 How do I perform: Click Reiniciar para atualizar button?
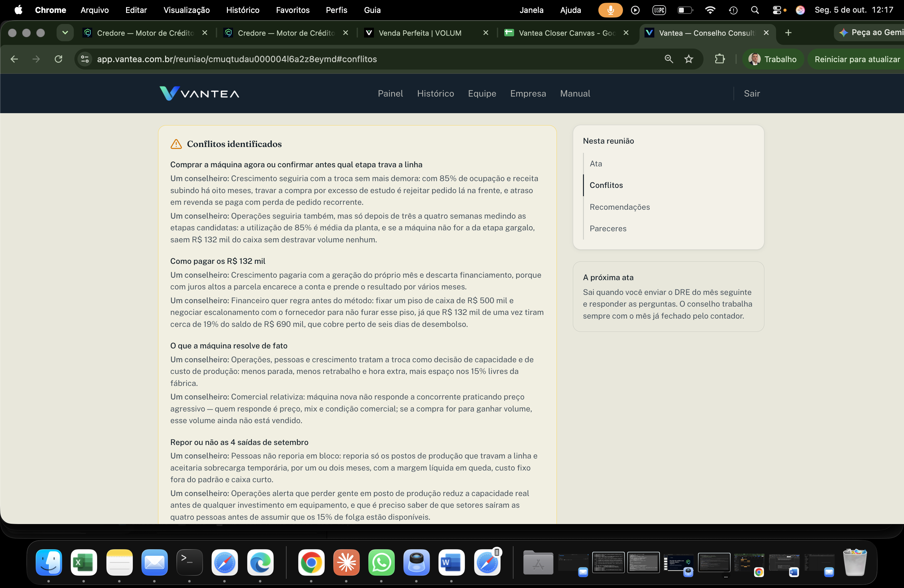coord(857,59)
